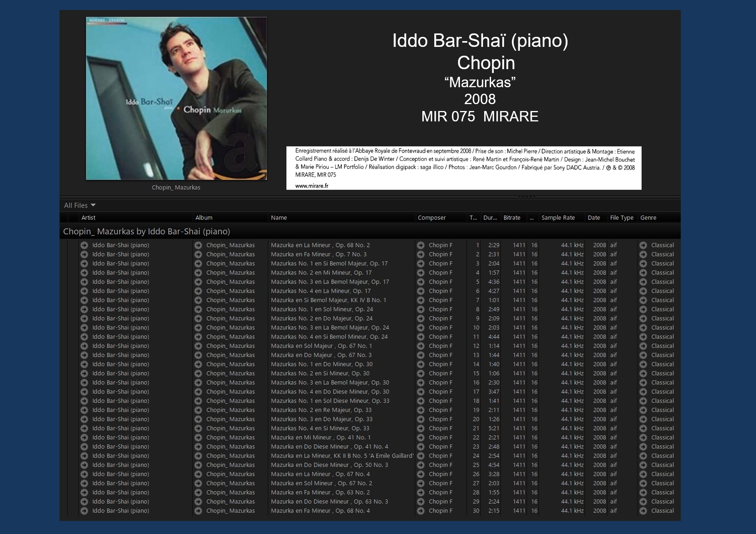Click album arrow icon on Op. 67 No. 4 row
The height and width of the screenshot is (534, 756).
click(x=198, y=474)
